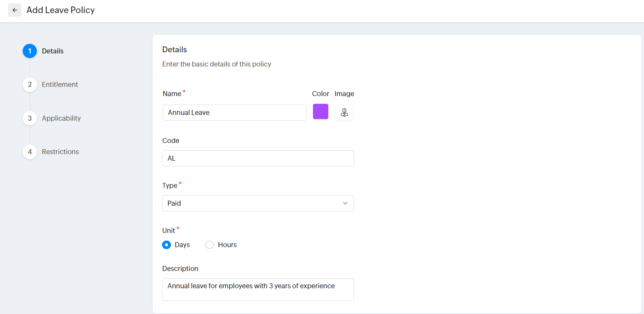Select the Hours unit radio button
The image size is (644, 314).
[x=210, y=245]
